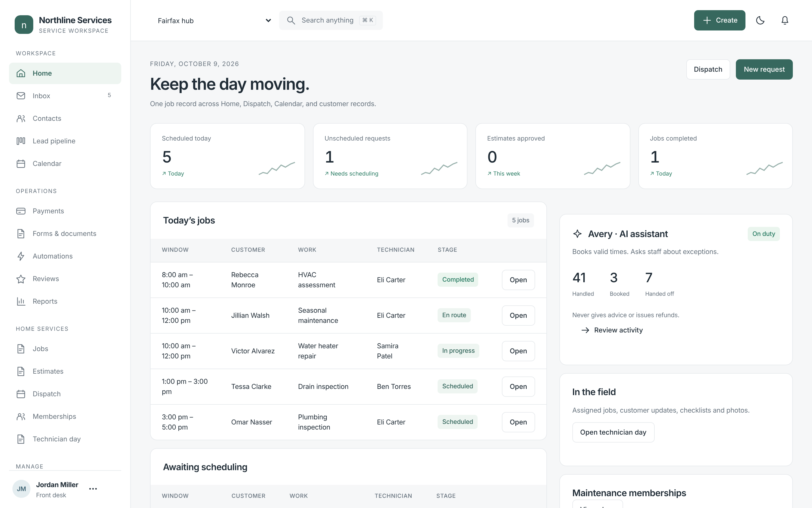
Task: Open Jordan Miller more options menu
Action: [x=93, y=489]
